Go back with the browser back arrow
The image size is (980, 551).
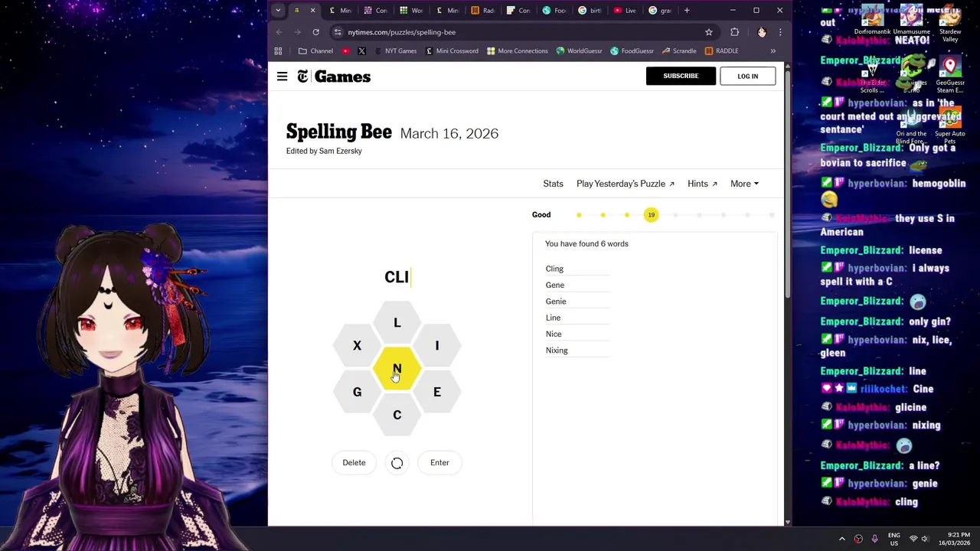279,32
